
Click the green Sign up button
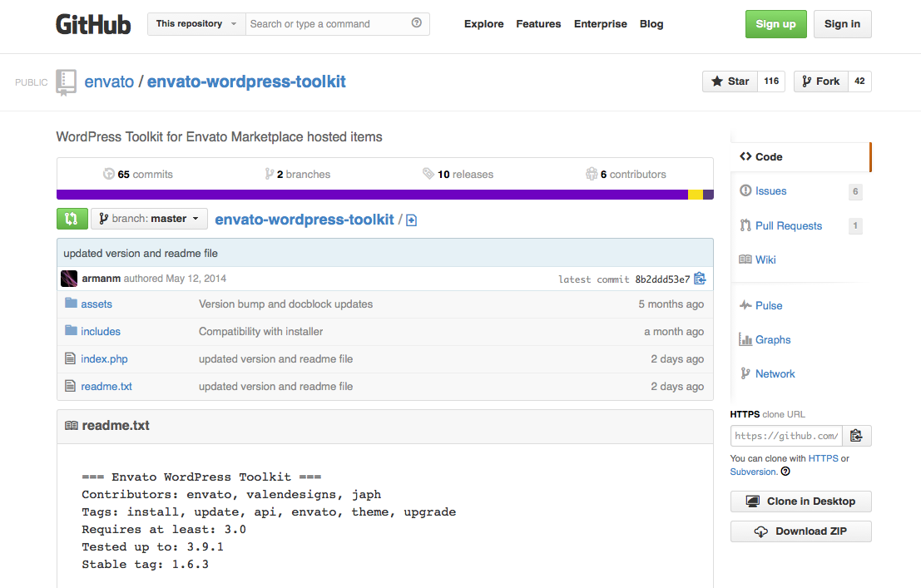click(776, 24)
